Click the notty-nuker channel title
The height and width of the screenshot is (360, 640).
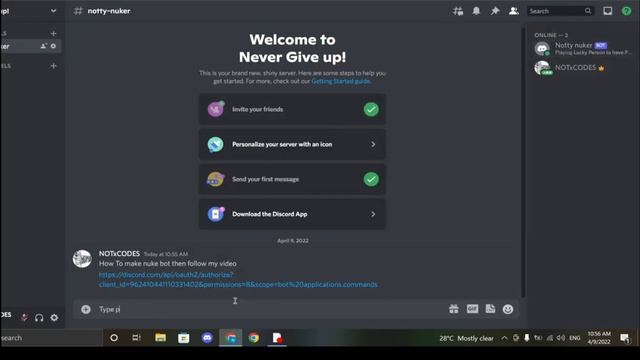click(x=109, y=11)
